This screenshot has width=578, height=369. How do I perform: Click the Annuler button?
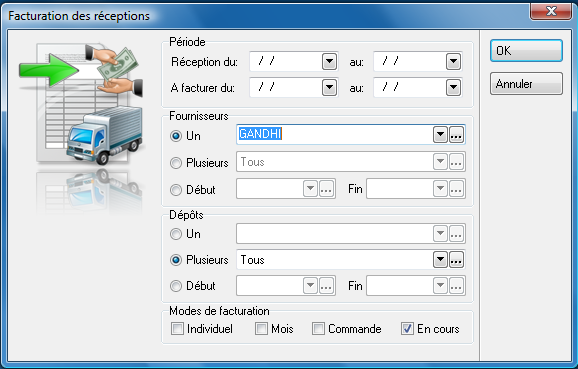(x=526, y=84)
